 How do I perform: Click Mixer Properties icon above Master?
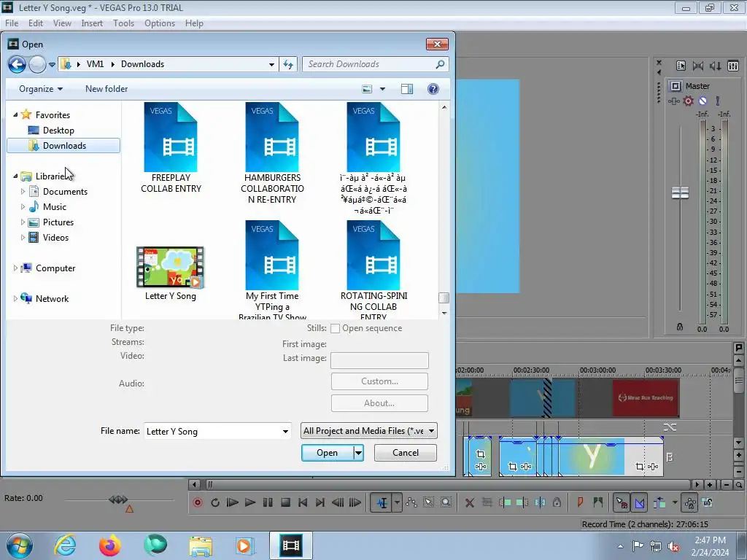click(x=681, y=66)
